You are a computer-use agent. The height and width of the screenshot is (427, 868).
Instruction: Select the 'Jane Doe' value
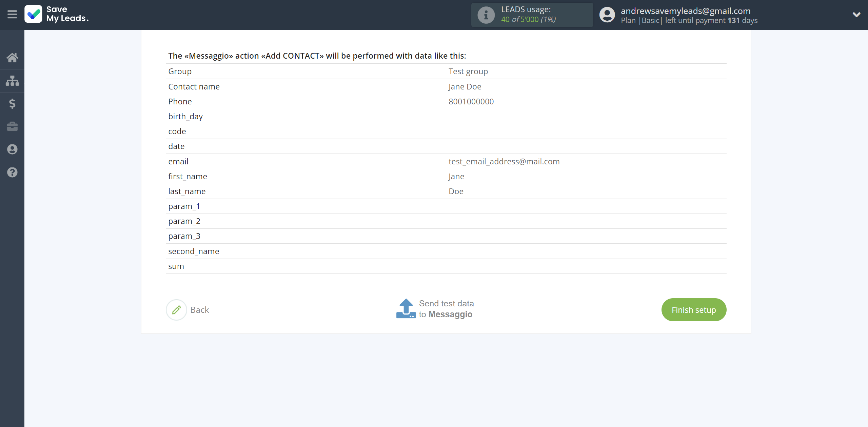465,87
